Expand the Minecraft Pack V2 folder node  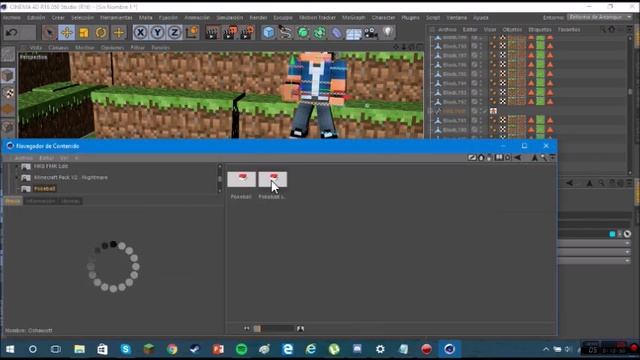click(x=17, y=178)
